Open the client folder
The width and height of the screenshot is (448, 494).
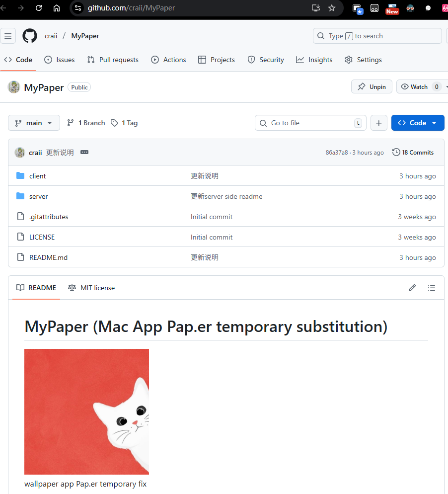(x=37, y=176)
